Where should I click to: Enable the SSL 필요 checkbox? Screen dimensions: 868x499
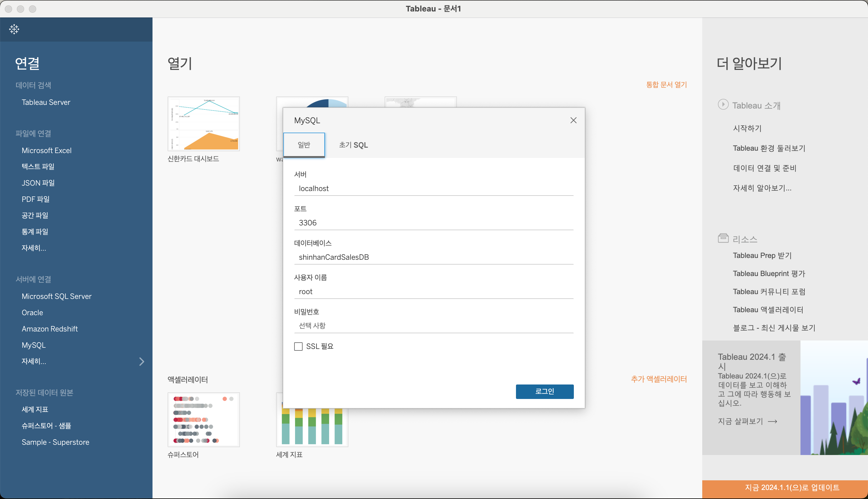click(x=298, y=347)
